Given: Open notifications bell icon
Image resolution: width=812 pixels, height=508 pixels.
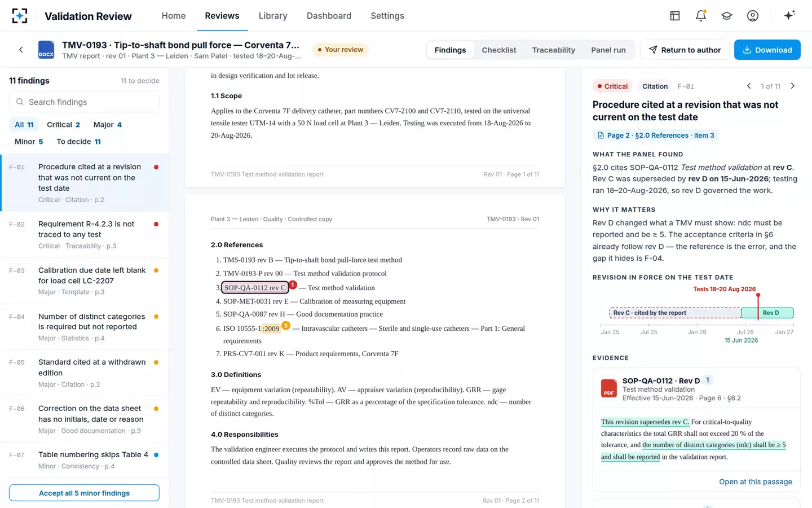Looking at the screenshot, I should 701,16.
